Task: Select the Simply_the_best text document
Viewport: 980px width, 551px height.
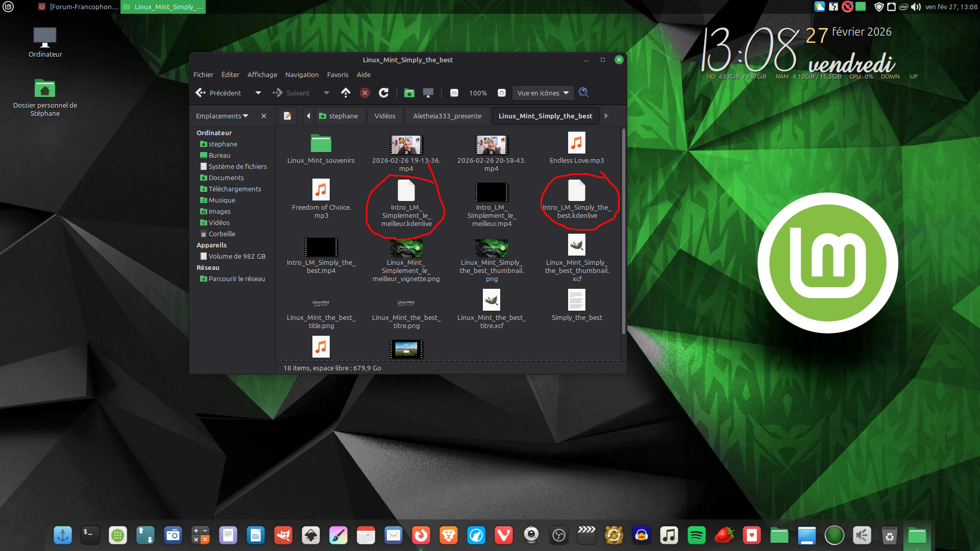Action: coord(577,305)
